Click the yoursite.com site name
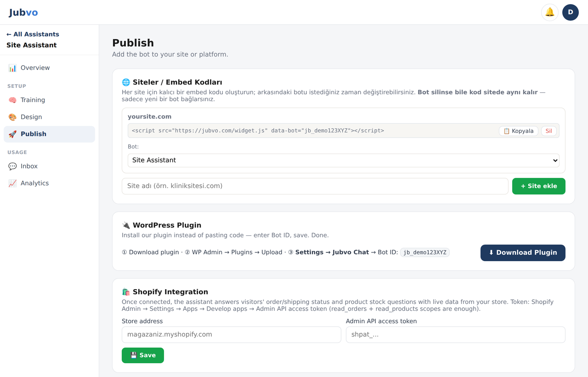Image resolution: width=588 pixels, height=377 pixels. coord(149,117)
